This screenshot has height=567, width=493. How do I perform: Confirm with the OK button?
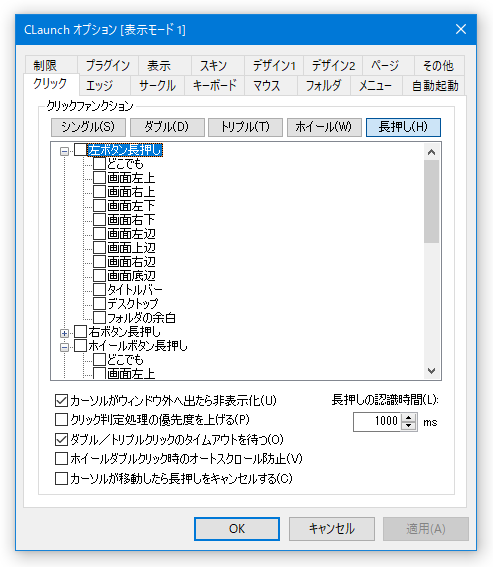click(237, 529)
